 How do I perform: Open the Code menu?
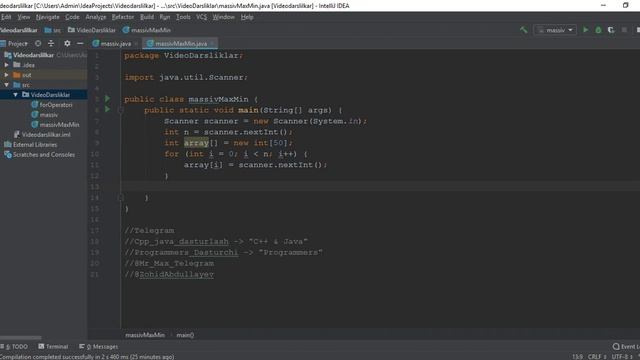coord(72,17)
